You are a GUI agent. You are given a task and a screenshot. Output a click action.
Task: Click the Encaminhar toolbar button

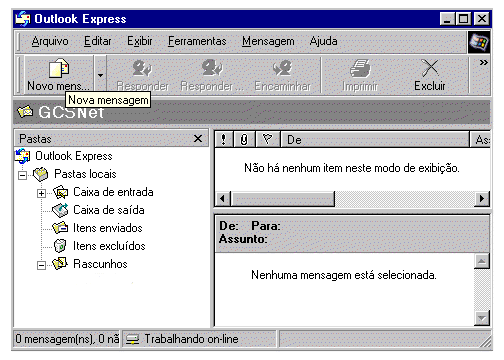282,75
